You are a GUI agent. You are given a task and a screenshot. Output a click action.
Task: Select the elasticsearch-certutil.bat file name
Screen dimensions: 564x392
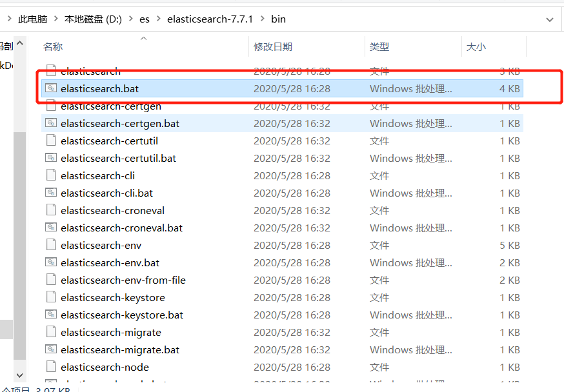(118, 159)
